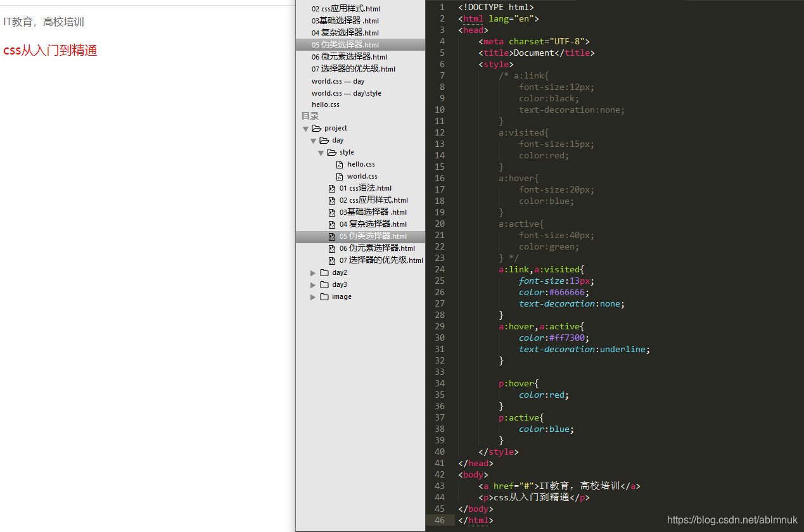Click the 目录 sidebar heading
804x532 pixels.
pos(310,116)
